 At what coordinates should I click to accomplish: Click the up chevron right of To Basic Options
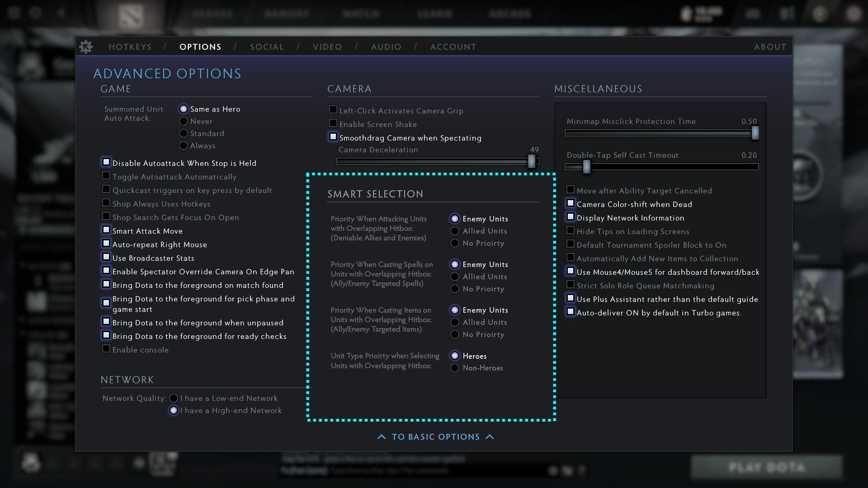click(490, 437)
